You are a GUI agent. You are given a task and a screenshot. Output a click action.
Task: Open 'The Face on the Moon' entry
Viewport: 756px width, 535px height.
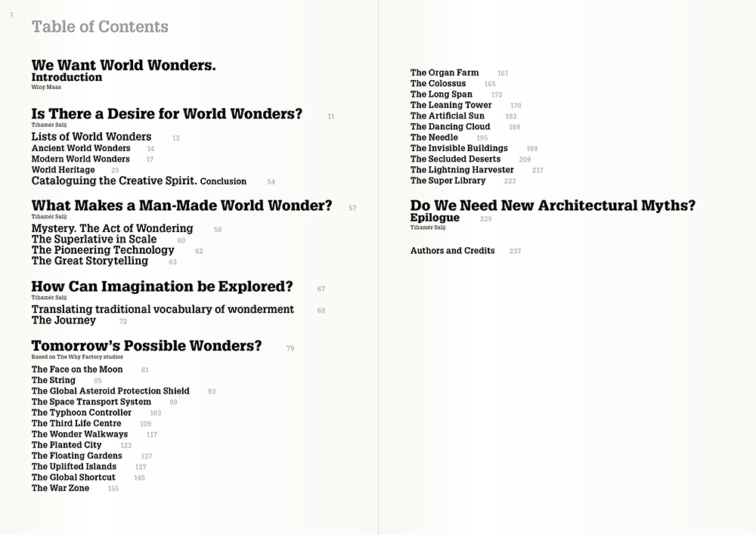point(77,370)
